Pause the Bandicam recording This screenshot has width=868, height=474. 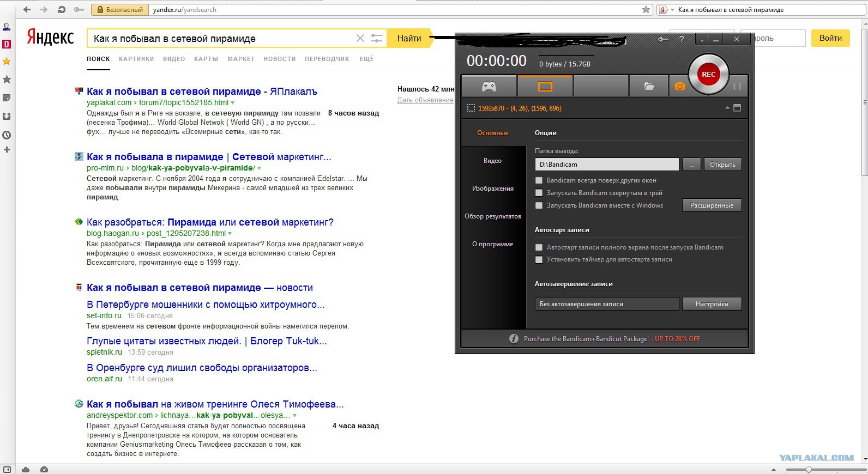(x=737, y=86)
